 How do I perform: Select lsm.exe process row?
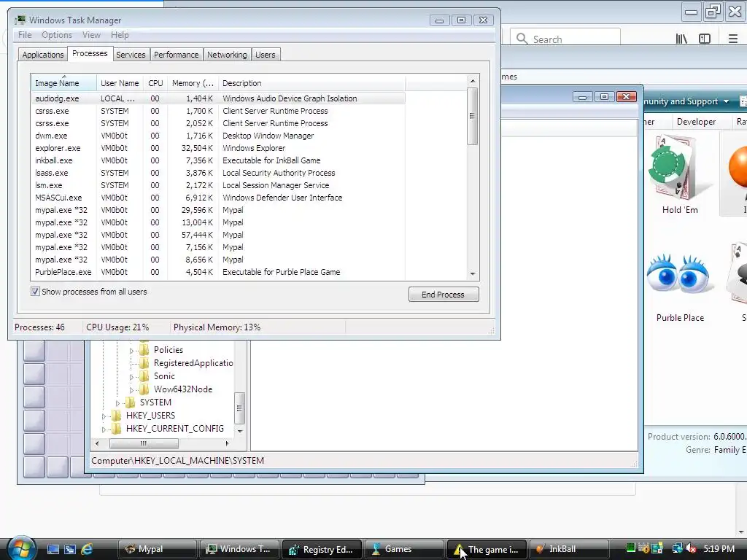point(218,185)
